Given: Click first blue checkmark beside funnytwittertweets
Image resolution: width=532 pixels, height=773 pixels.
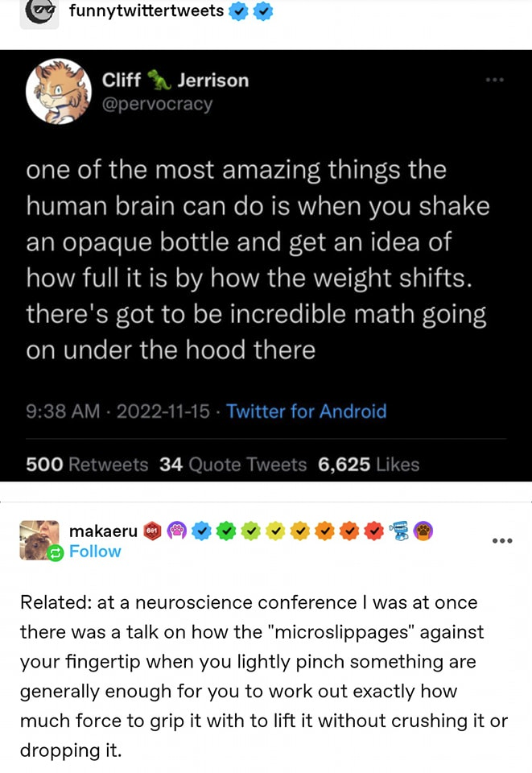Looking at the screenshot, I should click(x=238, y=12).
